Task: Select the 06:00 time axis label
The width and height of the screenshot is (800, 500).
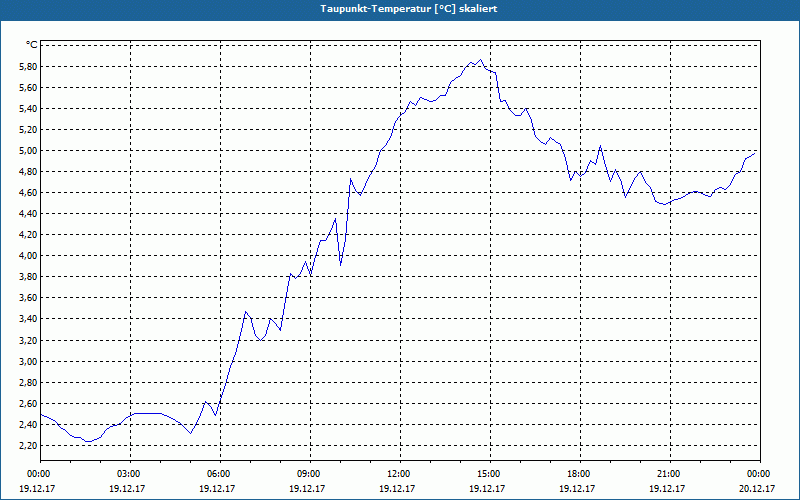Action: [x=220, y=474]
